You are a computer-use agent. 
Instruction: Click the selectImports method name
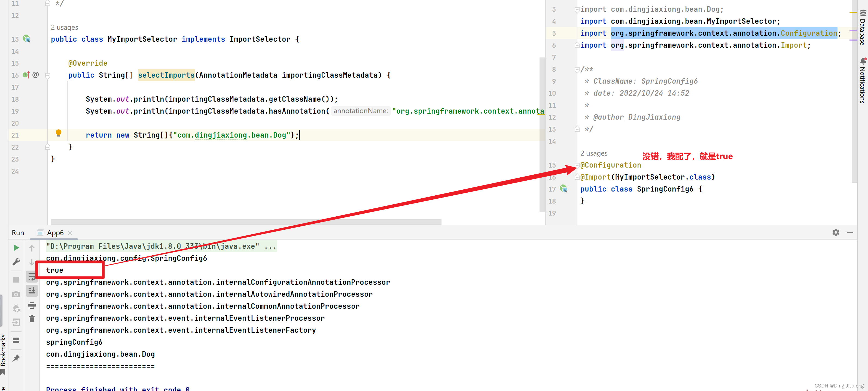click(166, 75)
